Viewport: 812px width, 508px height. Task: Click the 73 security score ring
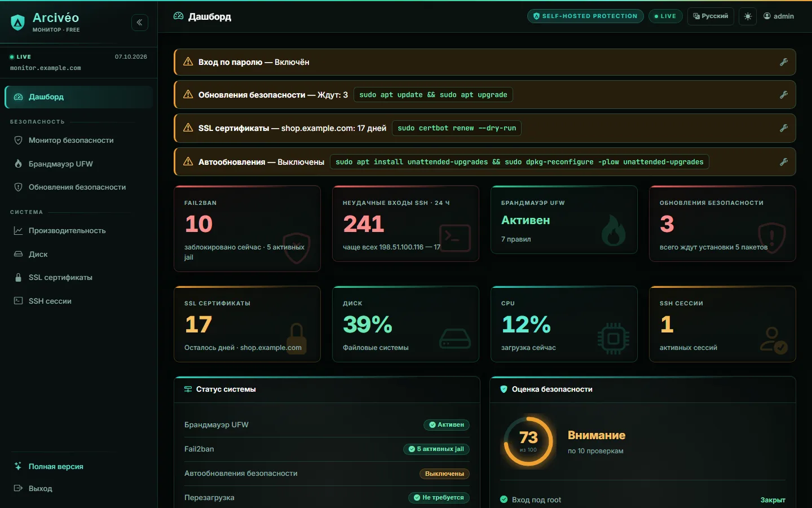click(x=528, y=442)
